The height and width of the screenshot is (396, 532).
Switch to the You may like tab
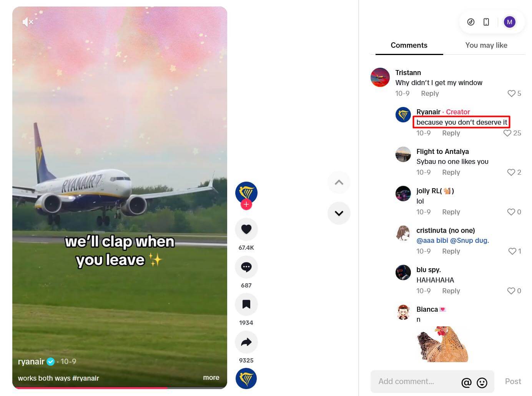tap(486, 45)
